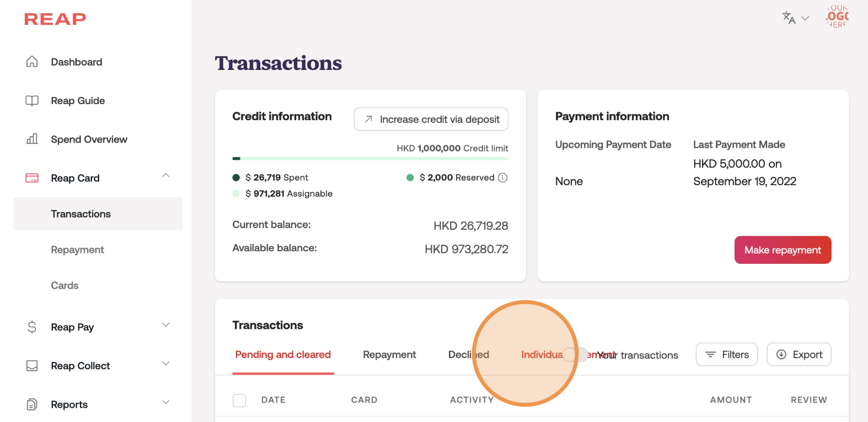Tick the select-all checkbox beside DATE
The height and width of the screenshot is (422, 868).
(x=239, y=400)
